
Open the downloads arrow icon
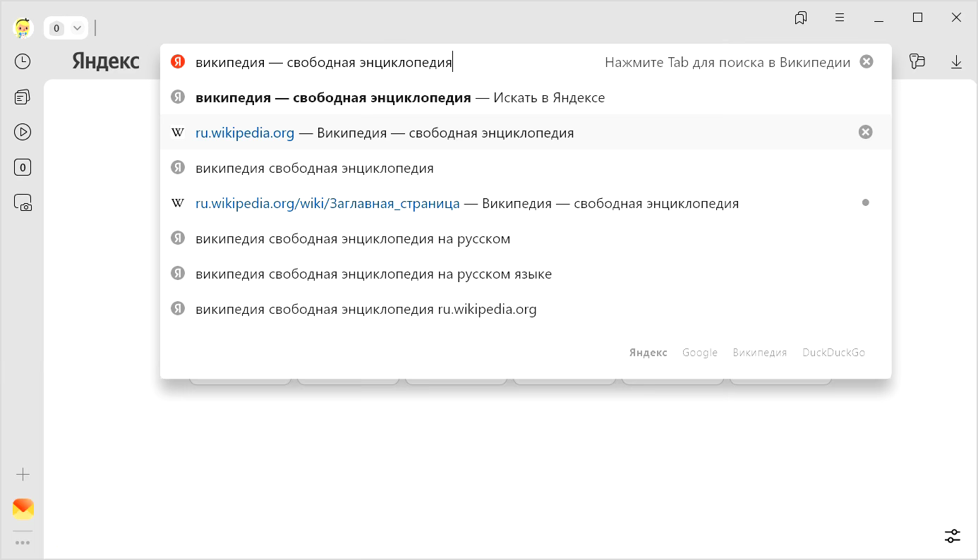[956, 62]
